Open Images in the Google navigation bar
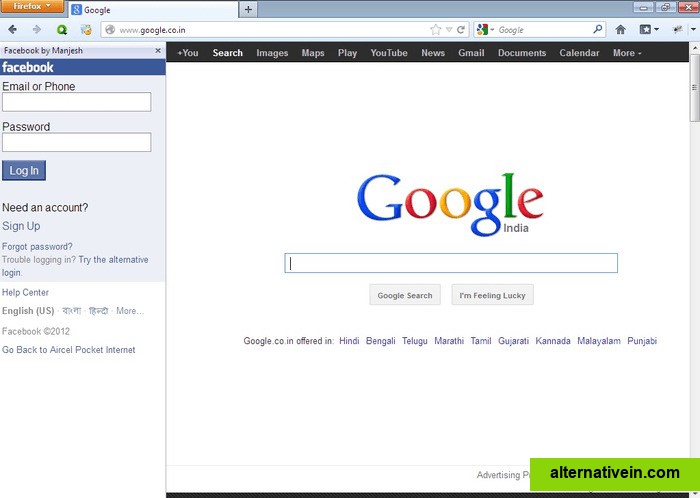The image size is (700, 498). [272, 53]
